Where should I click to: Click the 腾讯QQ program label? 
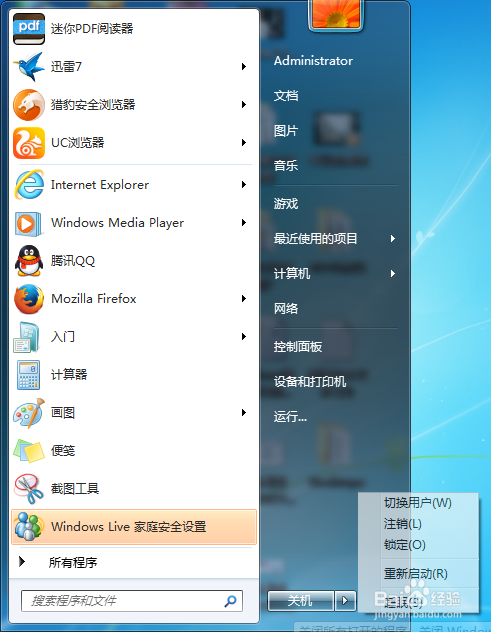click(x=73, y=261)
